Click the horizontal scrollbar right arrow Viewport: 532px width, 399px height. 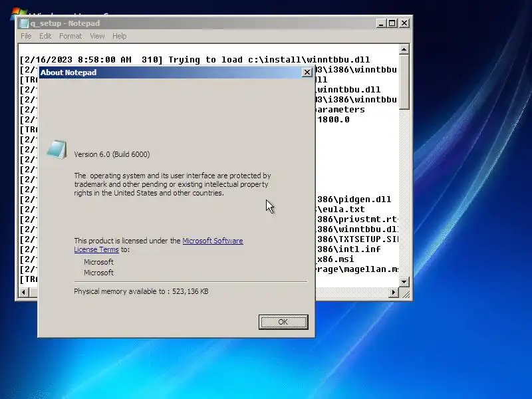click(394, 292)
